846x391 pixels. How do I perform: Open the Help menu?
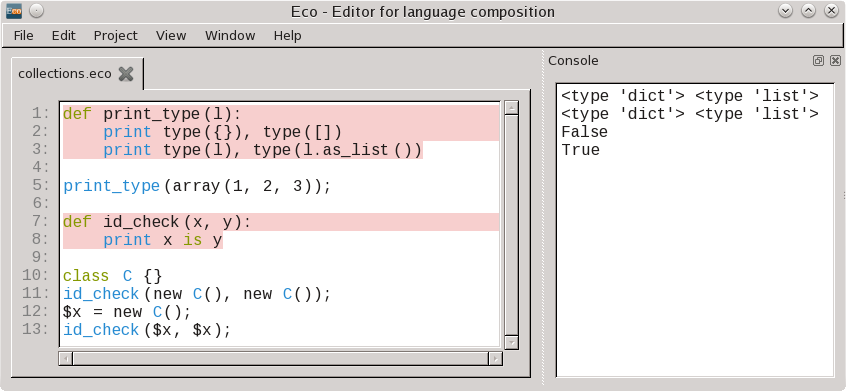tap(288, 36)
